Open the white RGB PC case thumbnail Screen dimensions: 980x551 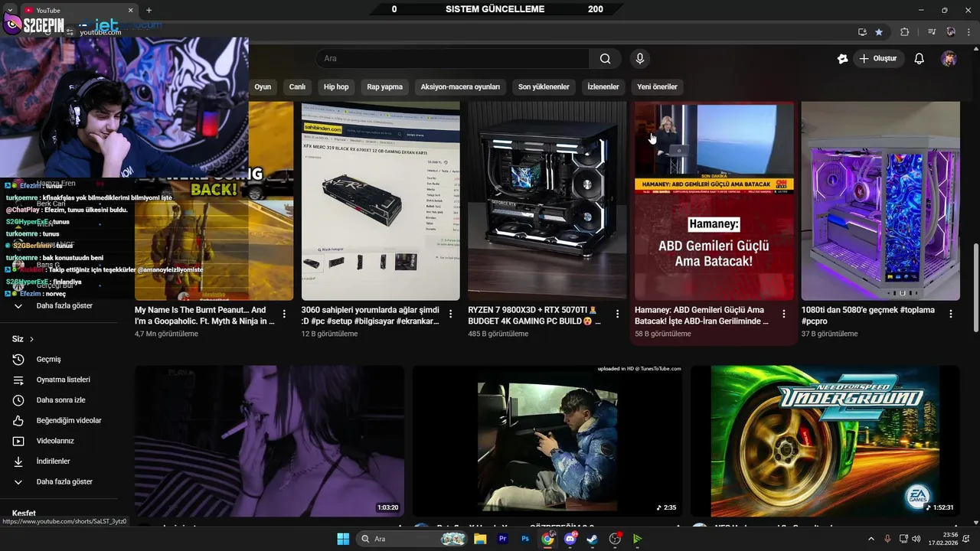coord(880,201)
